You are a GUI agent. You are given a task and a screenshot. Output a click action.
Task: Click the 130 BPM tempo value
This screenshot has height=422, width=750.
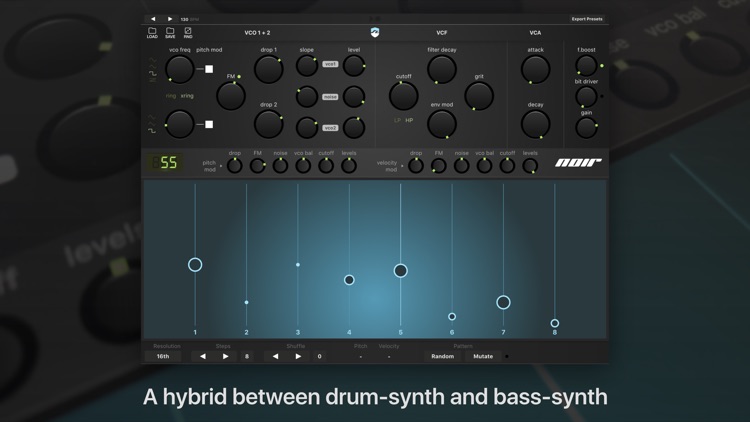[189, 20]
